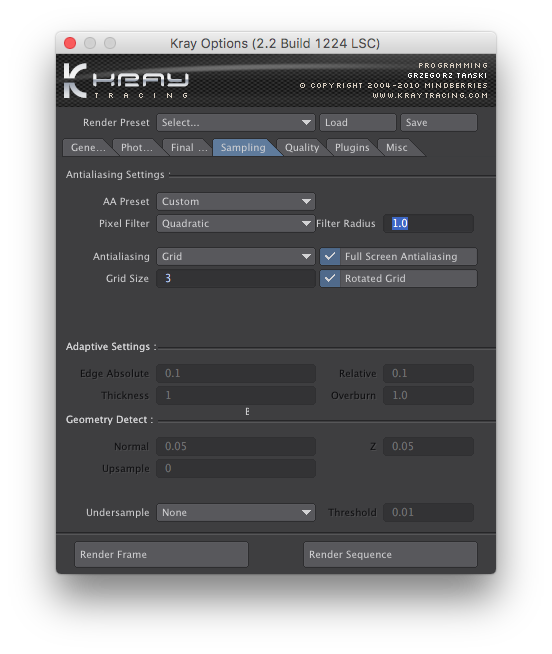Close the Kray Options window

point(70,43)
